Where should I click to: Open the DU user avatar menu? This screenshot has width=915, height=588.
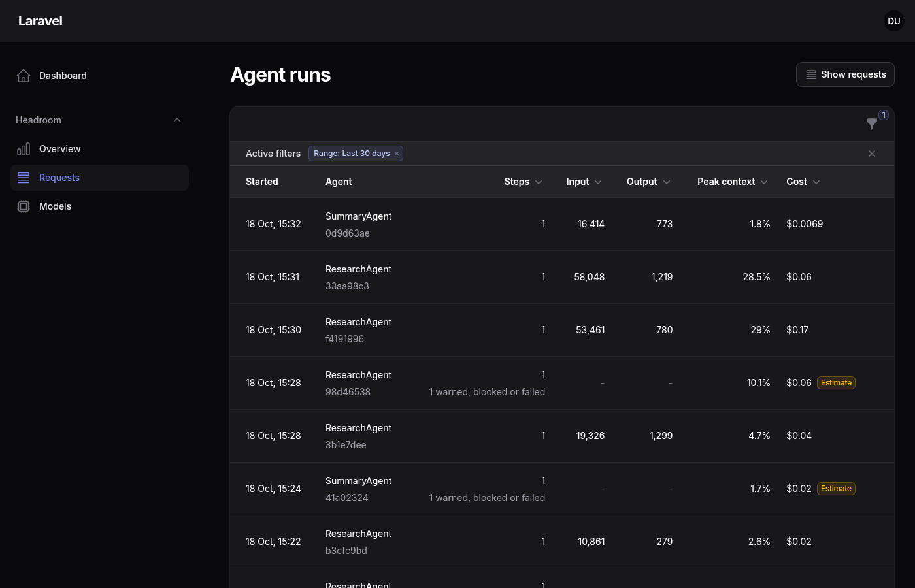coord(894,21)
